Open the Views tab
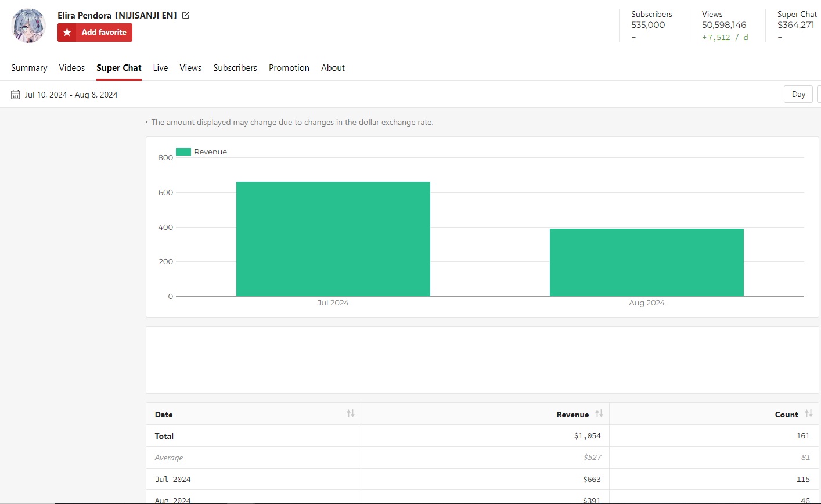The height and width of the screenshot is (504, 821). coord(190,68)
